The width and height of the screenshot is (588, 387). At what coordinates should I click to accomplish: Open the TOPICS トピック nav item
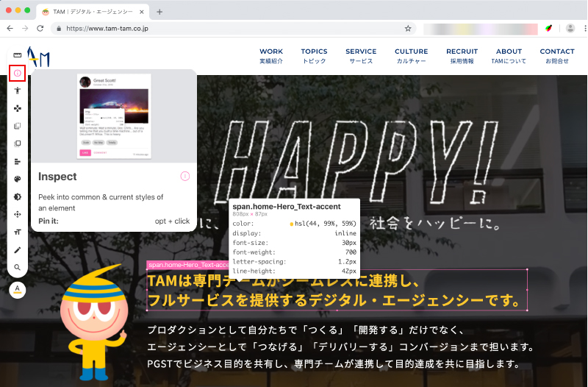(315, 56)
